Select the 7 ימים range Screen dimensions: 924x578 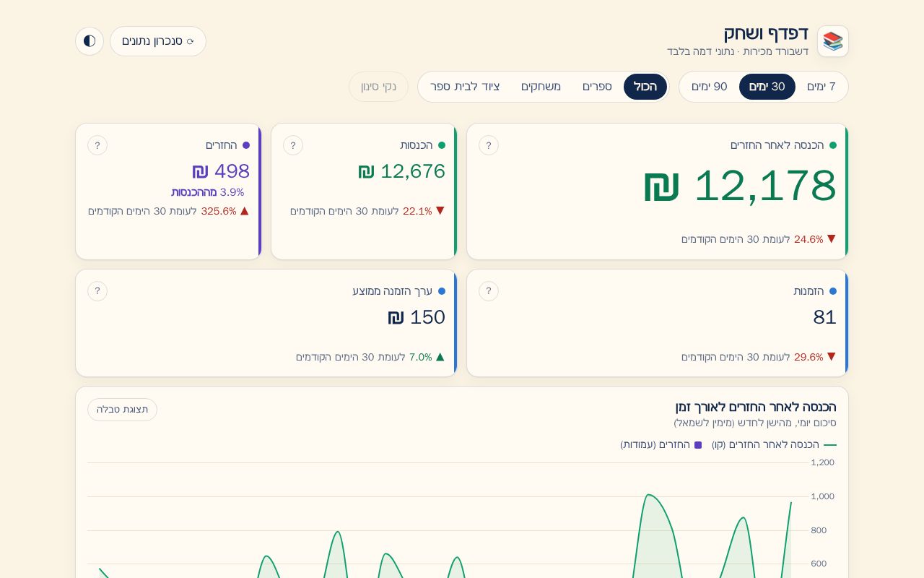(821, 87)
